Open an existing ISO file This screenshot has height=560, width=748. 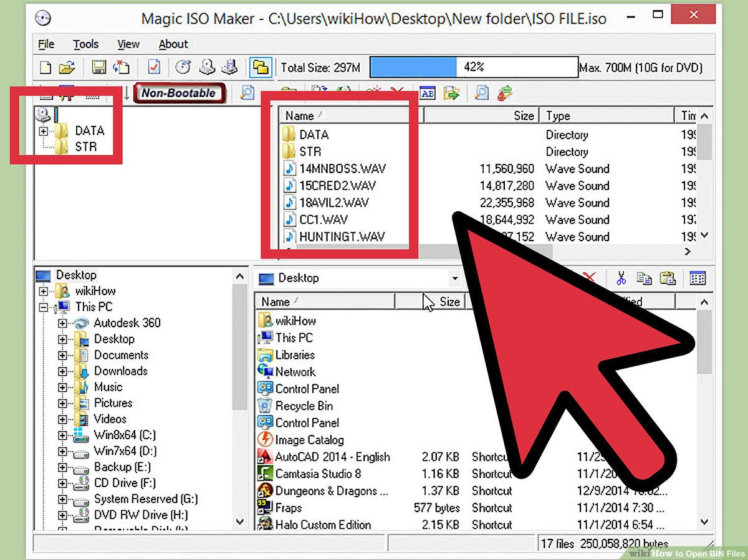(69, 67)
